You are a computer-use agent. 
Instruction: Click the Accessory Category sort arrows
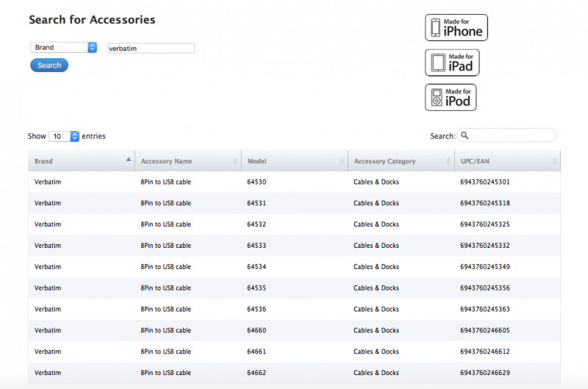pos(448,161)
